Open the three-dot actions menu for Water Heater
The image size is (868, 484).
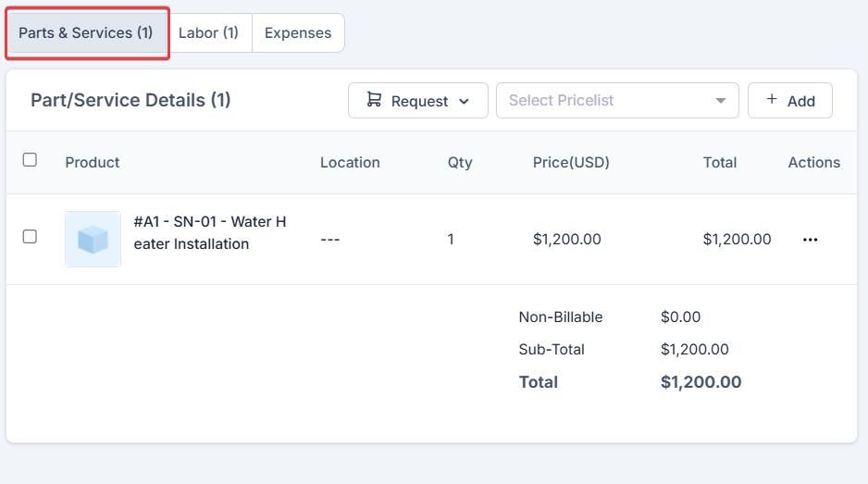coord(811,240)
